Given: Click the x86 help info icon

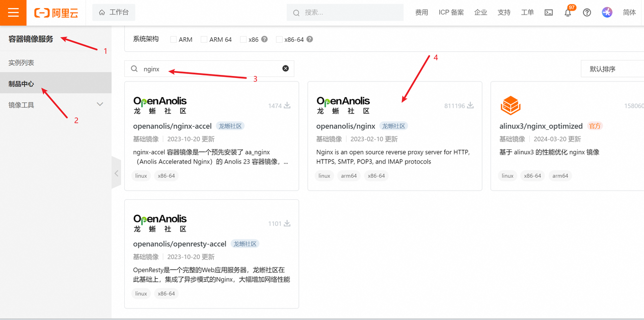Looking at the screenshot, I should 265,39.
